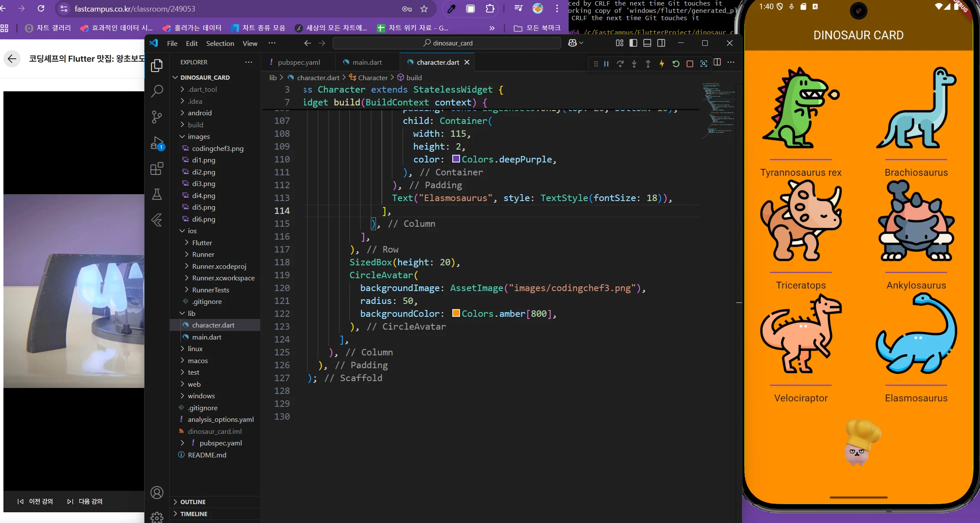Click the dinosaur_card command center search box
Screen dimensions: 980x523
pos(447,43)
